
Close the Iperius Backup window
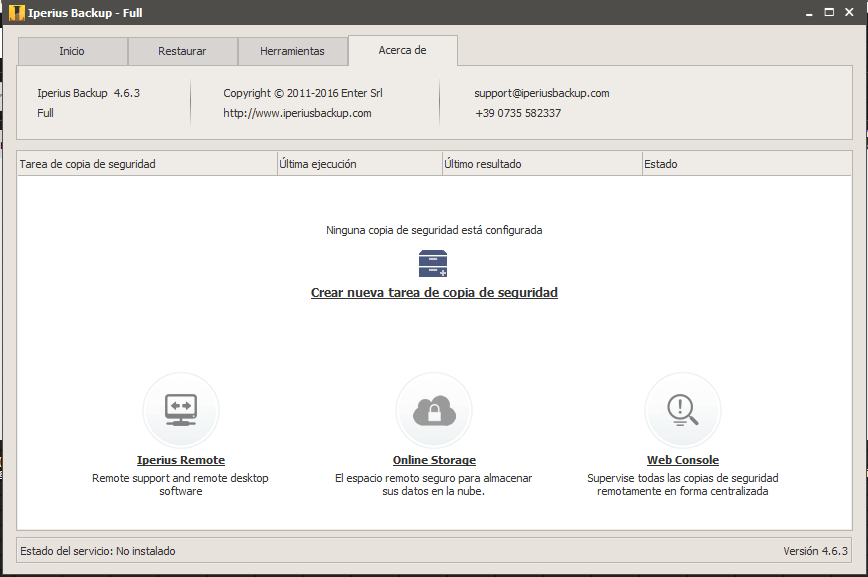click(849, 12)
